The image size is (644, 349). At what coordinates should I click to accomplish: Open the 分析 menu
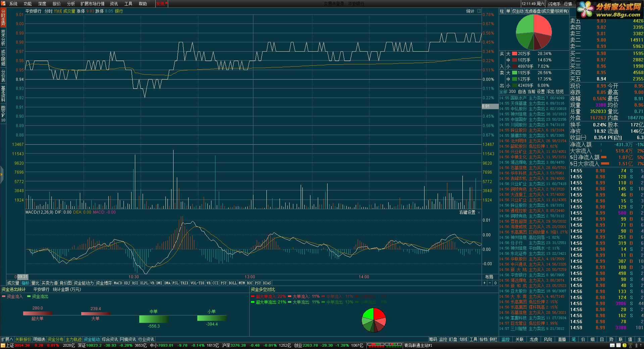(x=71, y=4)
